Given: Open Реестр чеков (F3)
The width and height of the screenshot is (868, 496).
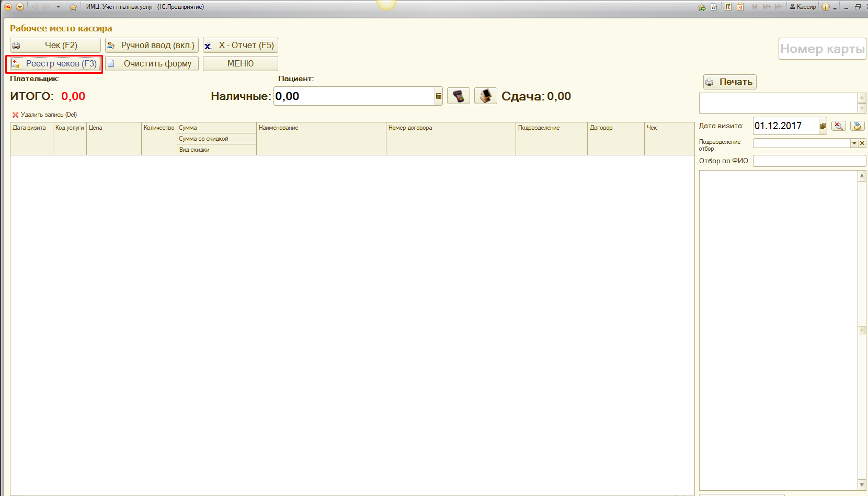Looking at the screenshot, I should 55,64.
